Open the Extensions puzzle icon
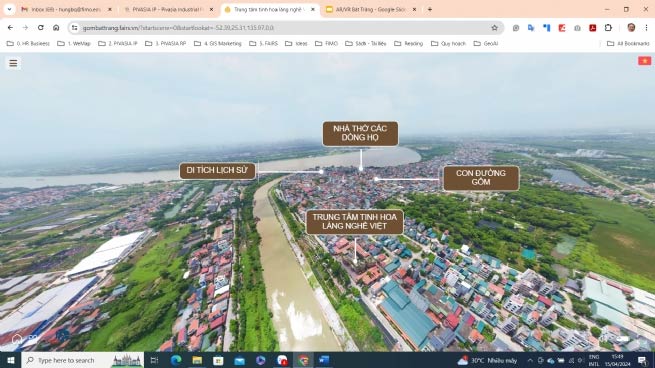This screenshot has width=655, height=368. (x=608, y=28)
